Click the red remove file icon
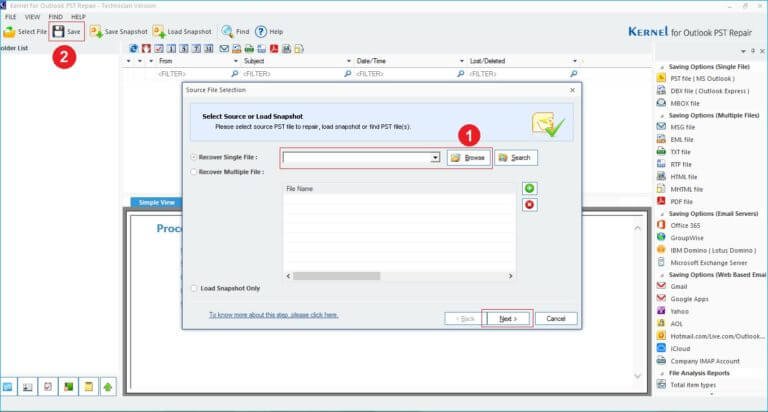The image size is (768, 412). tap(529, 205)
